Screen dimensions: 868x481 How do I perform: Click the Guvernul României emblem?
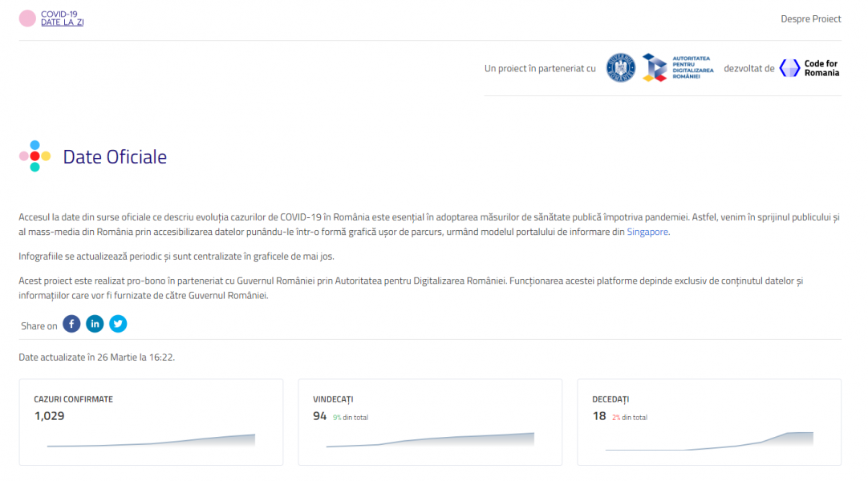click(621, 67)
